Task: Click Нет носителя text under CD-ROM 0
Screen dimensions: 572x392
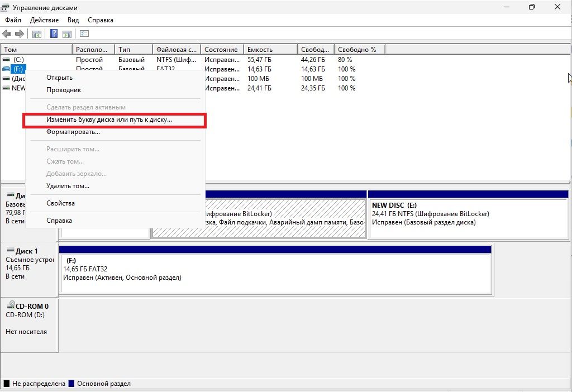Action: (26, 332)
